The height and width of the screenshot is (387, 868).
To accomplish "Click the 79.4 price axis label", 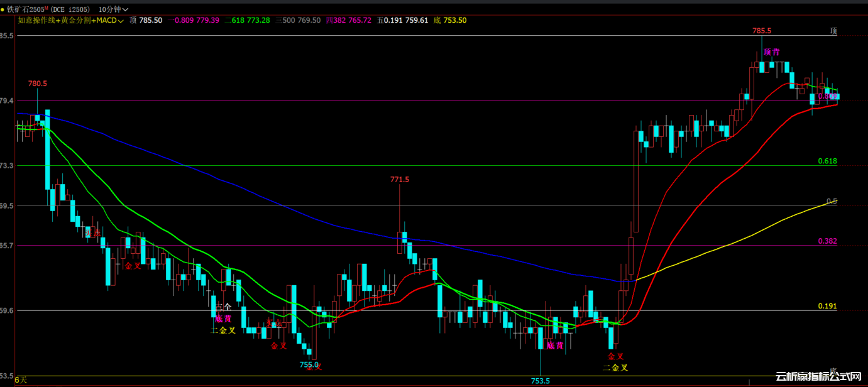I will (x=7, y=101).
